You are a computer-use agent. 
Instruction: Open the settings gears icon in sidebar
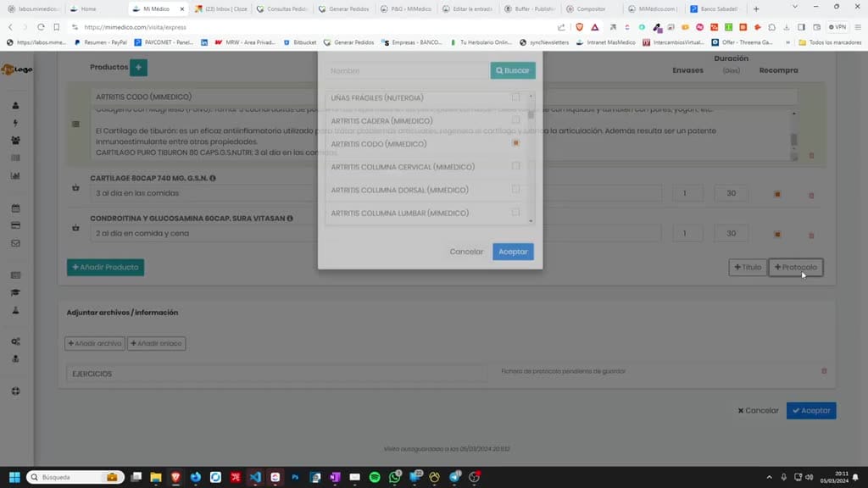click(x=15, y=341)
